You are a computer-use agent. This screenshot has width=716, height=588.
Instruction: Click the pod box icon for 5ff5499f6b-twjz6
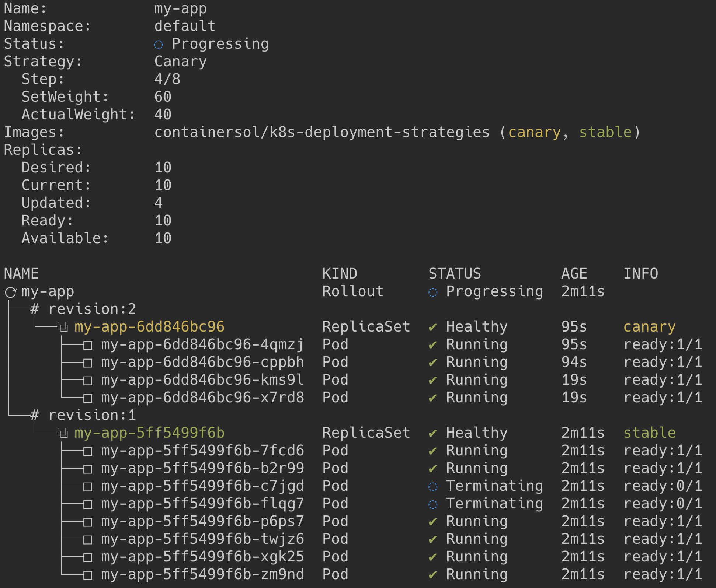88,540
